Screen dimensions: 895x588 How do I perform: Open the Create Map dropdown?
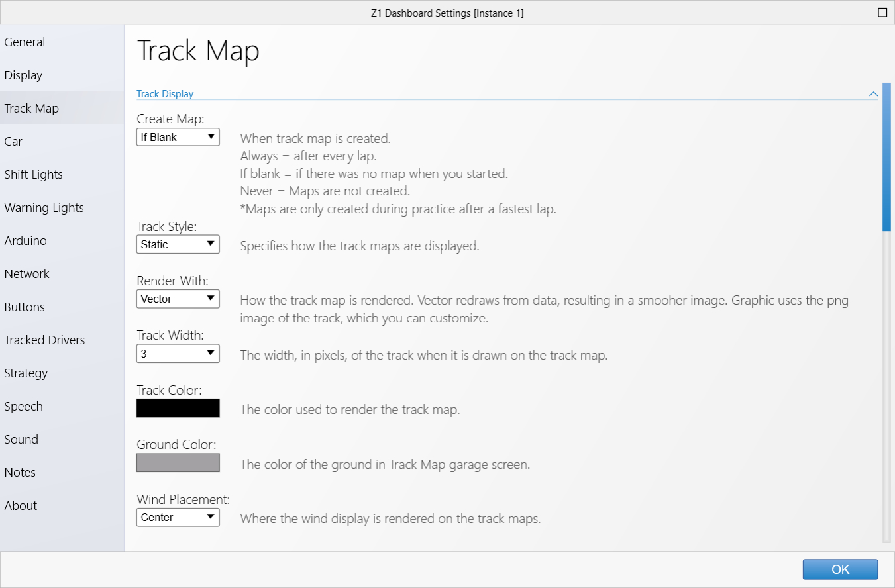(178, 137)
